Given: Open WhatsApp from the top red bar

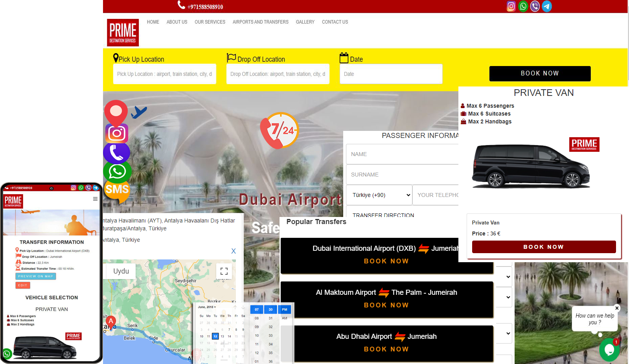Looking at the screenshot, I should click(x=523, y=6).
